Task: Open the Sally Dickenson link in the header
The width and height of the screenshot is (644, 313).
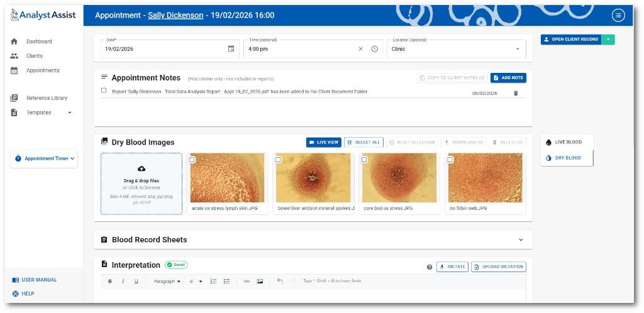Action: coord(175,16)
